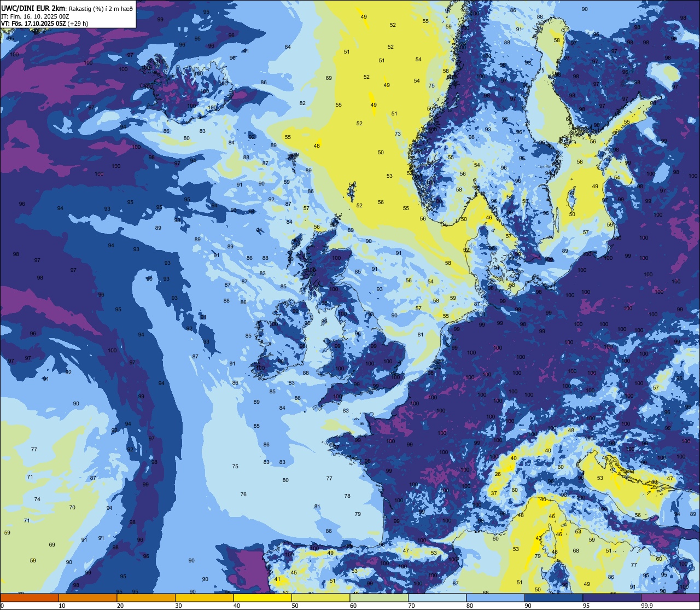Pick the light green 60–70 legend swatch
The image size is (700, 610).
coord(379,598)
